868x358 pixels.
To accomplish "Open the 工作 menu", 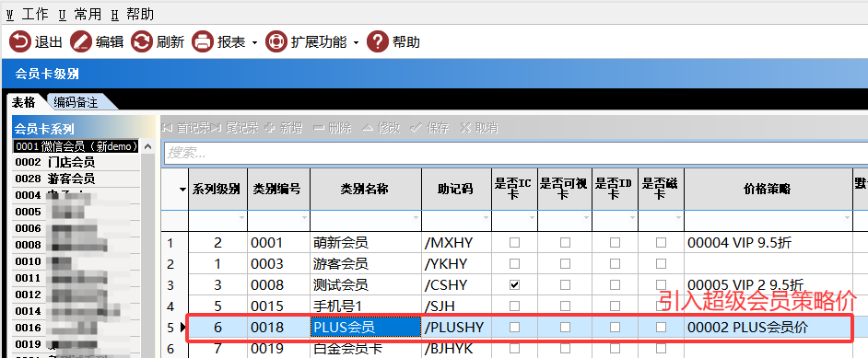I will coord(28,14).
